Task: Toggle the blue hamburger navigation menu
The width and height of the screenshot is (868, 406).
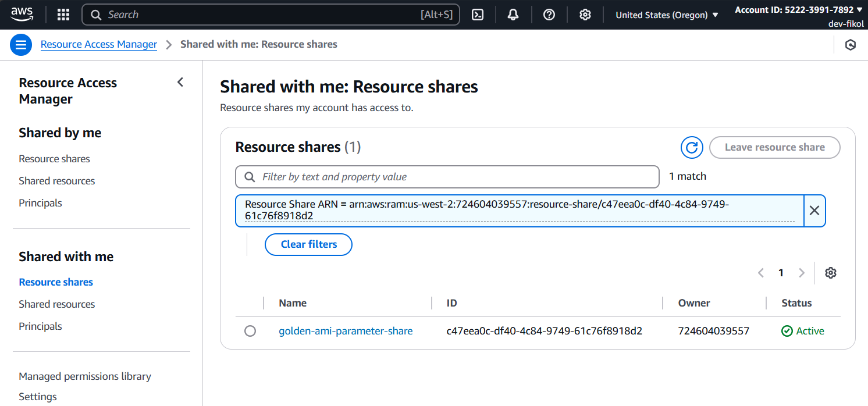Action: [x=21, y=45]
